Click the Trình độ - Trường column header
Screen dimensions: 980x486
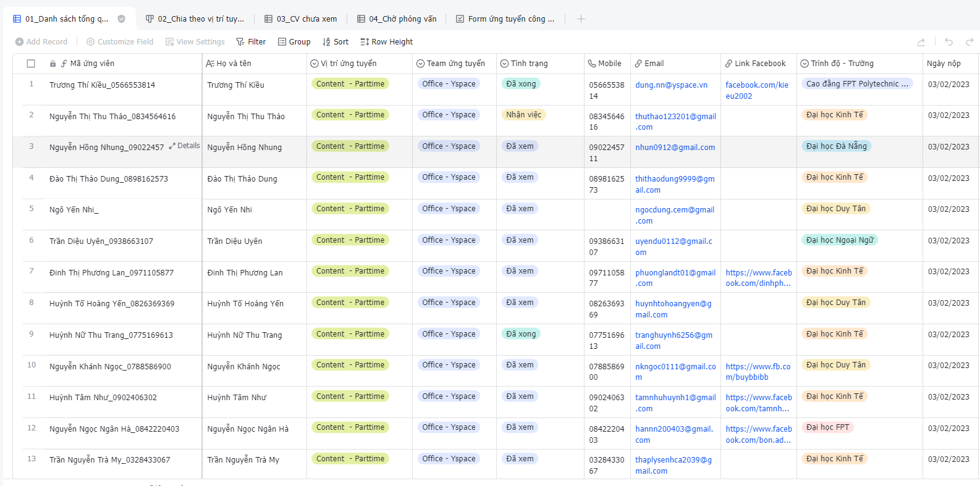(860, 64)
